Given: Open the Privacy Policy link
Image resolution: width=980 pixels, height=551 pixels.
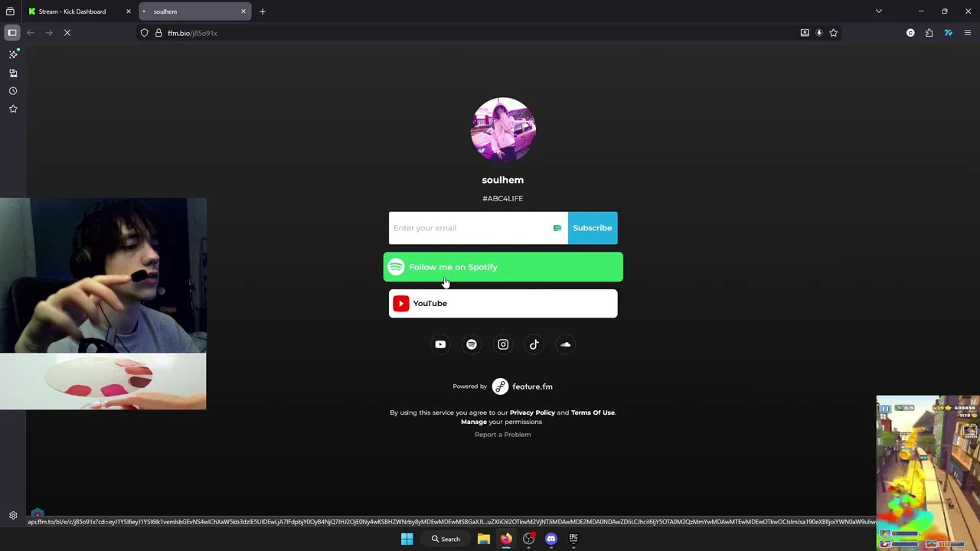Looking at the screenshot, I should (532, 412).
